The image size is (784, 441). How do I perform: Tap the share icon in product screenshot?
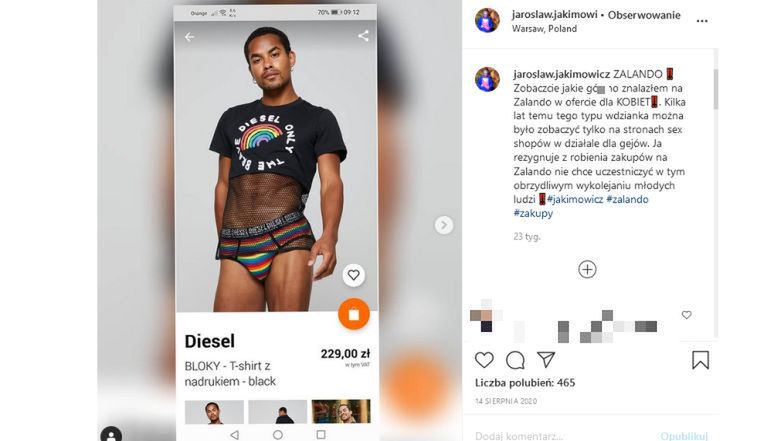click(364, 36)
